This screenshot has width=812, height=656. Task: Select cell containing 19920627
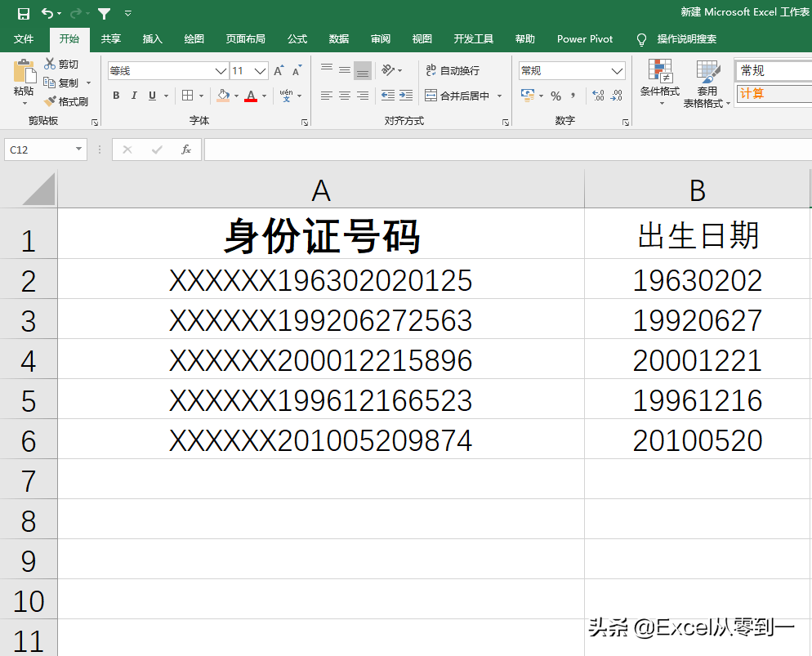coord(697,319)
